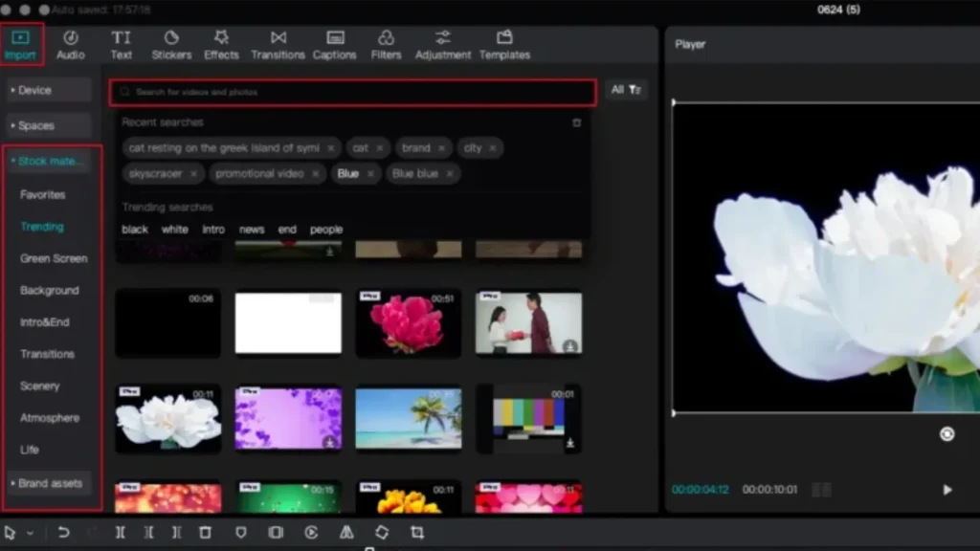Select the black 00:06 stock clip
980x551 pixels.
pos(168,323)
